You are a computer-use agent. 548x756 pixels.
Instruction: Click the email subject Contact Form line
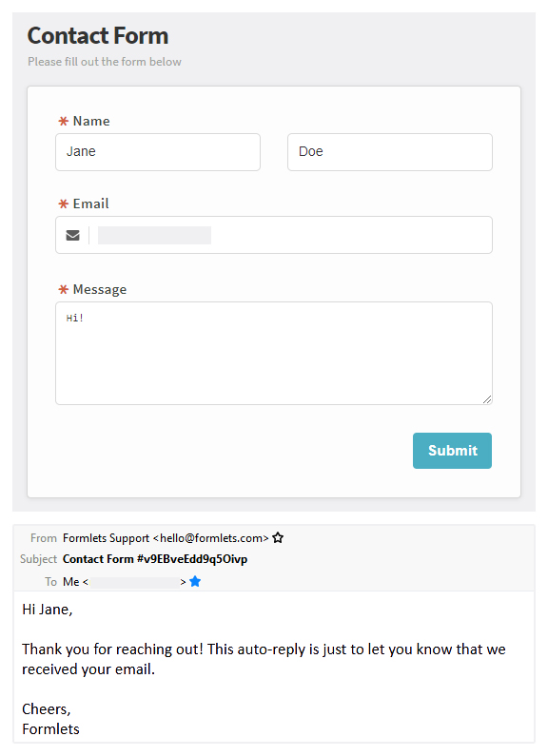coord(155,559)
